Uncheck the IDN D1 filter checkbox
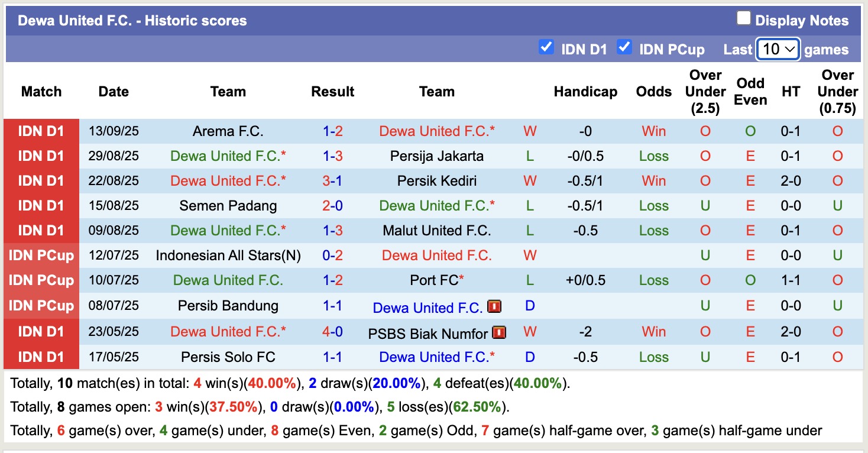868x453 pixels. pos(546,48)
